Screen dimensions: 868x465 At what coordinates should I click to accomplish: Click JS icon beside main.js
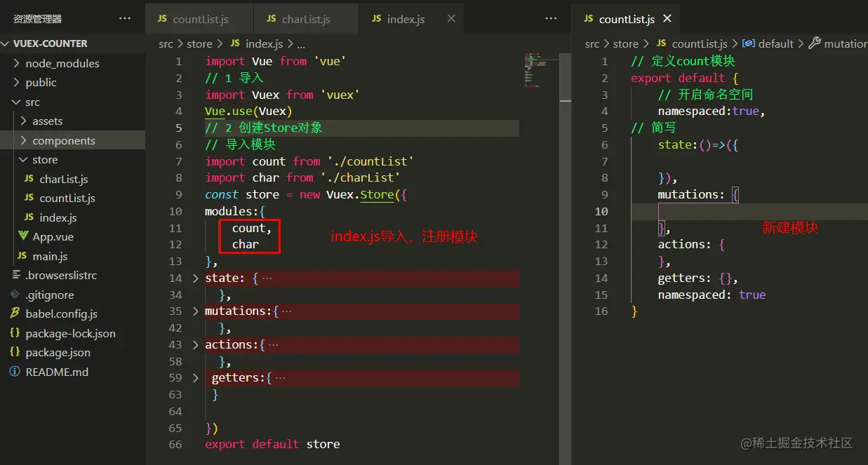pyautogui.click(x=22, y=257)
